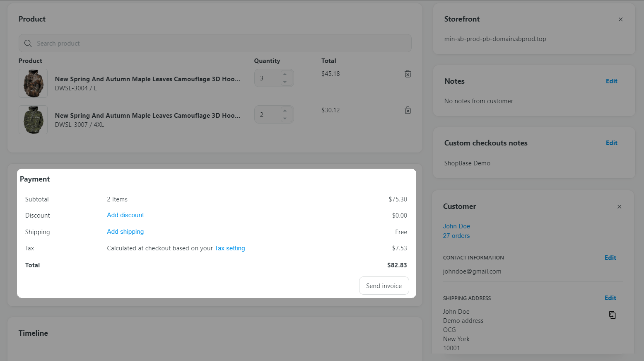Edit Contact Information
This screenshot has width=644, height=361.
[x=610, y=258]
